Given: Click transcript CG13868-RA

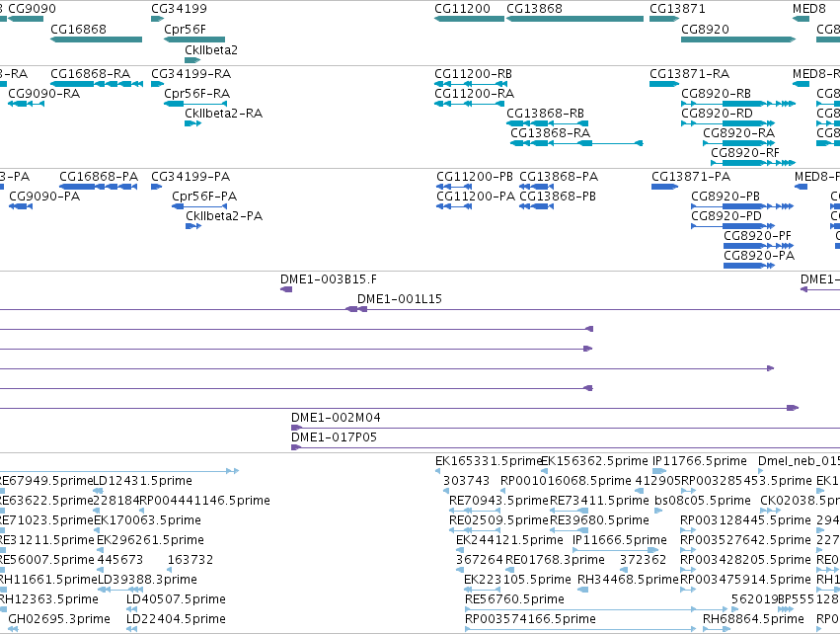Looking at the screenshot, I should click(x=576, y=143).
